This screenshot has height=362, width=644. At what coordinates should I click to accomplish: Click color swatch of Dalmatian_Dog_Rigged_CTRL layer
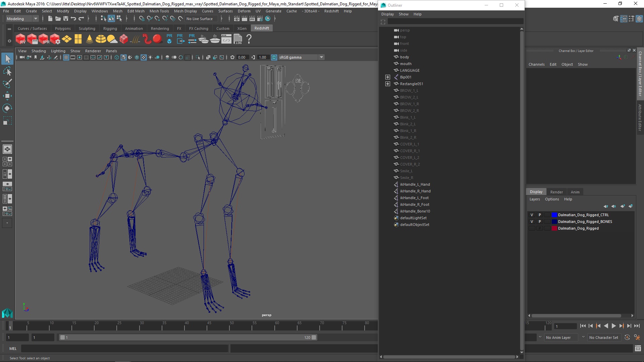pyautogui.click(x=554, y=215)
